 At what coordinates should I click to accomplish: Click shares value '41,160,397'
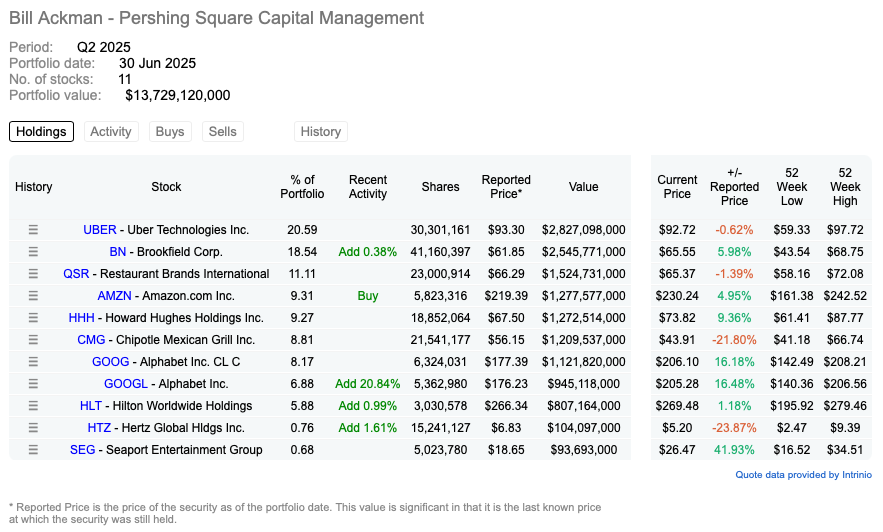(x=440, y=252)
